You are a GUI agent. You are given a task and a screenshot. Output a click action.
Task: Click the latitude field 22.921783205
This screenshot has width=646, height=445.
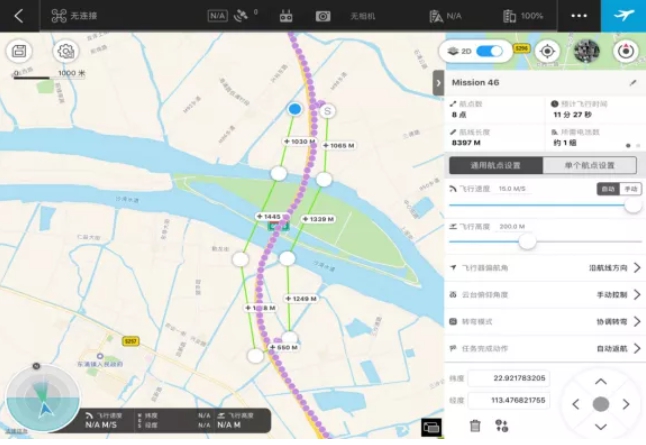pyautogui.click(x=507, y=378)
